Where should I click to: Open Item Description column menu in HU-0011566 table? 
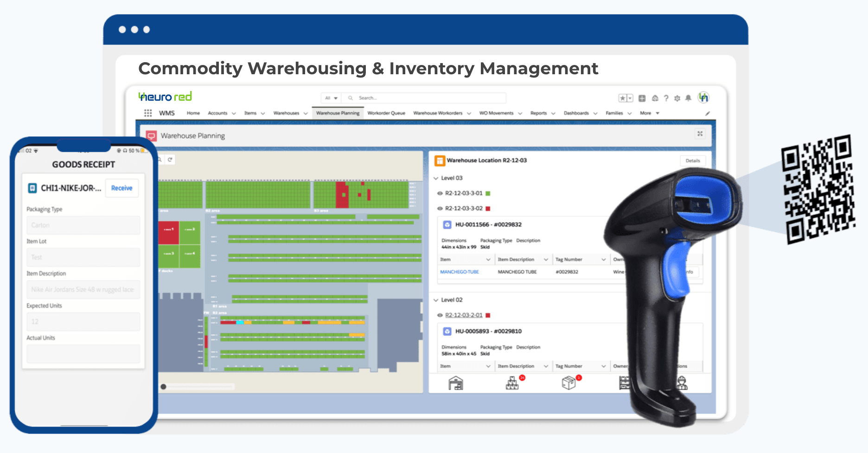coord(546,260)
